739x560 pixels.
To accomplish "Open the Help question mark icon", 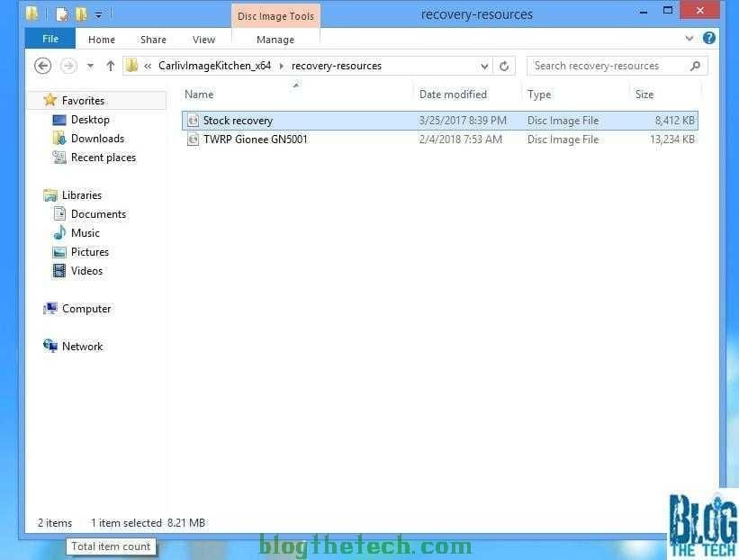I will click(709, 39).
